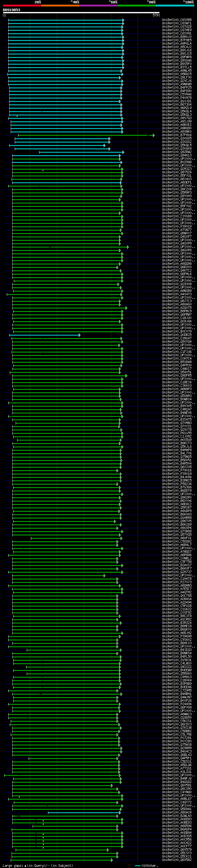The width and height of the screenshot is (197, 868).
Task: Open hit UniRef100_A8UEP1
Action: pos(177,183)
